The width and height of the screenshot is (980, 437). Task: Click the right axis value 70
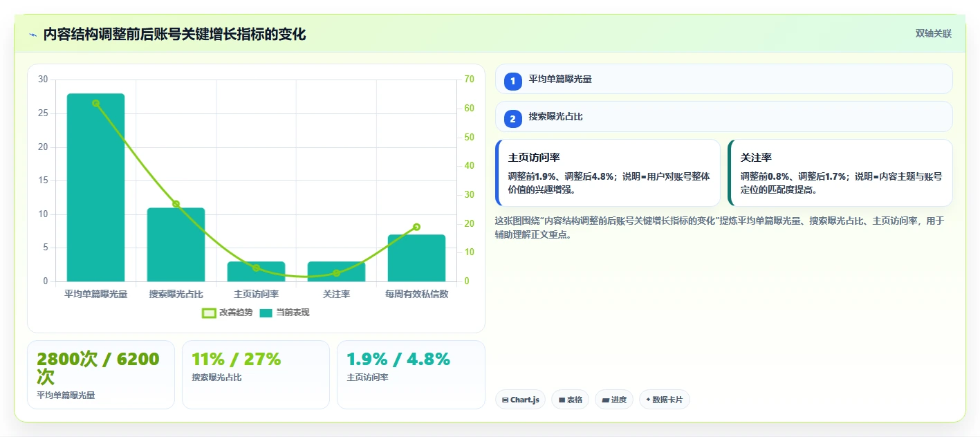pyautogui.click(x=469, y=80)
